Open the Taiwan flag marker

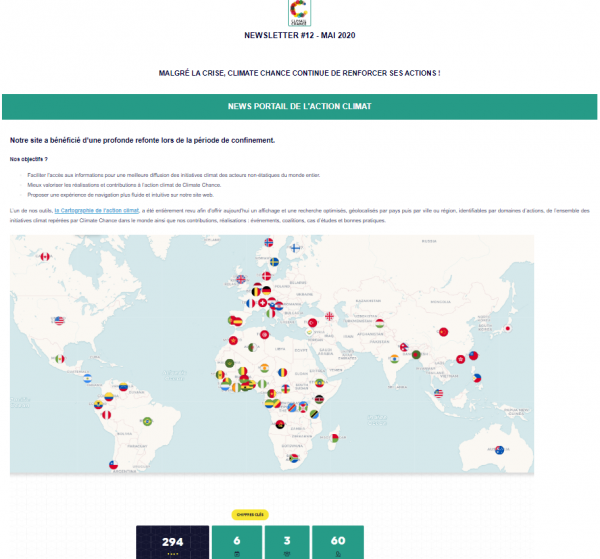[x=473, y=355]
